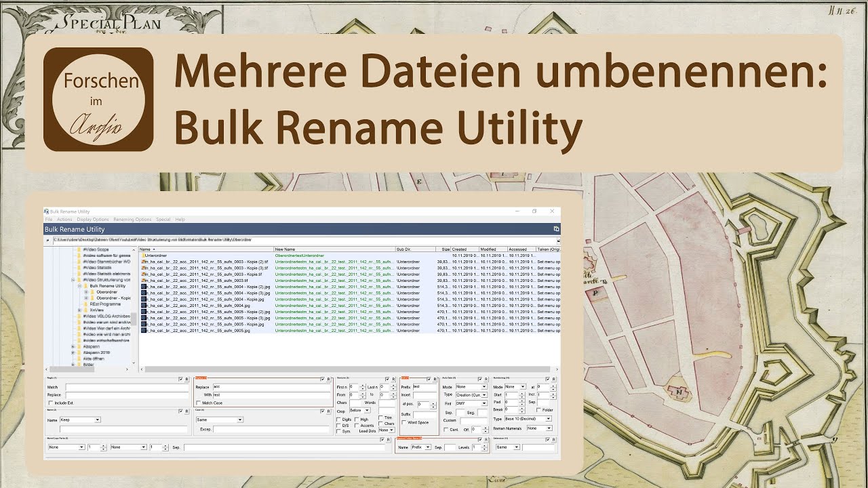Click the Bulk Rename Utility title bar icon
This screenshot has height=488, width=868.
(46, 211)
